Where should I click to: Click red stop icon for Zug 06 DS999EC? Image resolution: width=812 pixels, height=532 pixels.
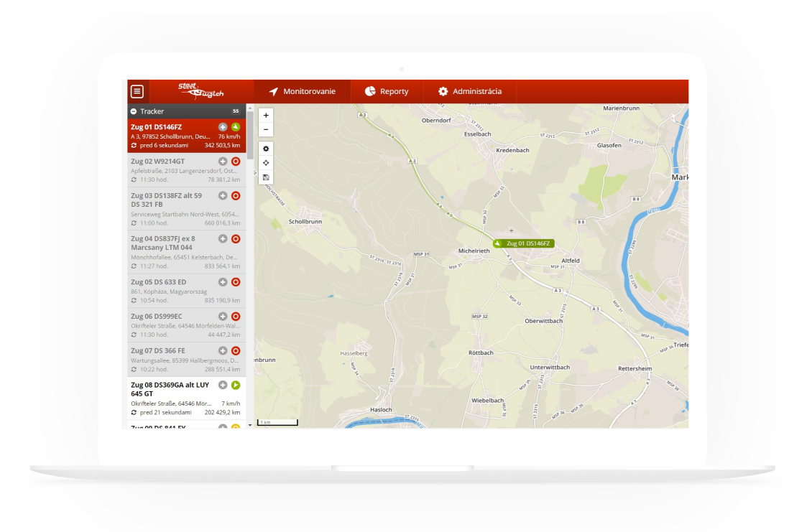[236, 316]
